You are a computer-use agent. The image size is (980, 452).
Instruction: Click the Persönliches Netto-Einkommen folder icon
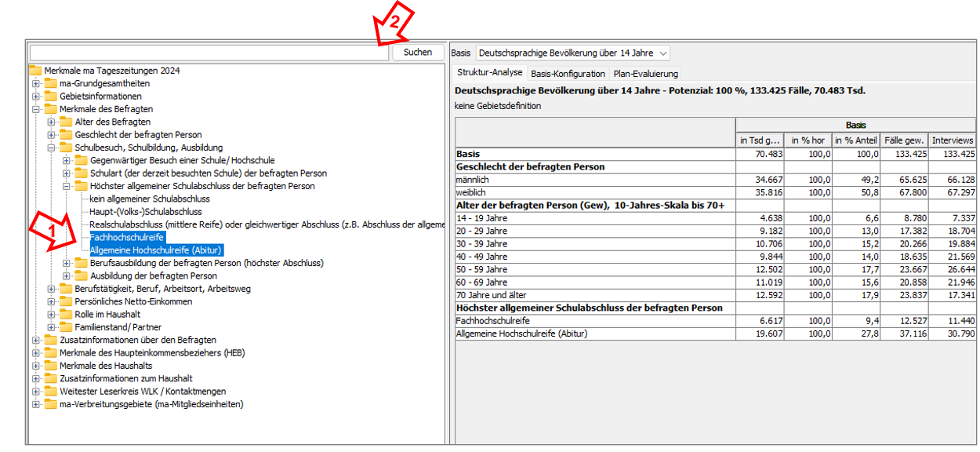pos(66,301)
